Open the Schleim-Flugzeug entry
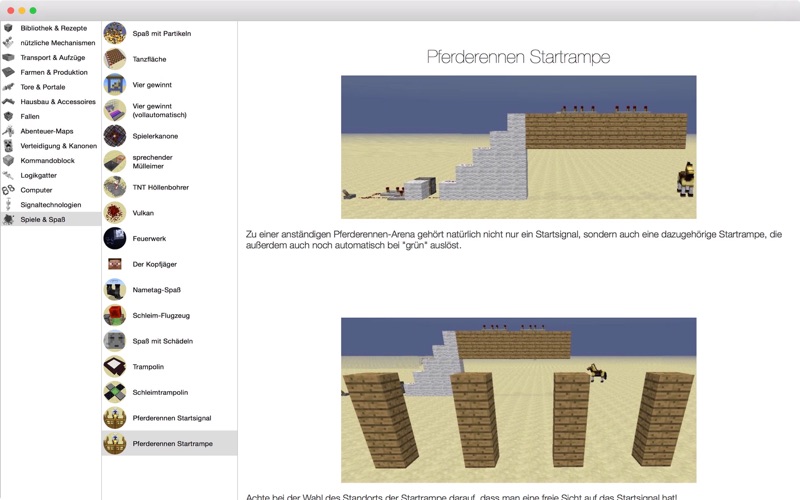 pyautogui.click(x=169, y=315)
